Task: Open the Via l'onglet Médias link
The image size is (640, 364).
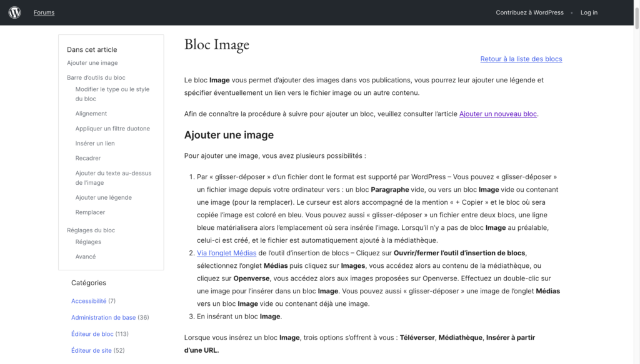Action: 226,253
